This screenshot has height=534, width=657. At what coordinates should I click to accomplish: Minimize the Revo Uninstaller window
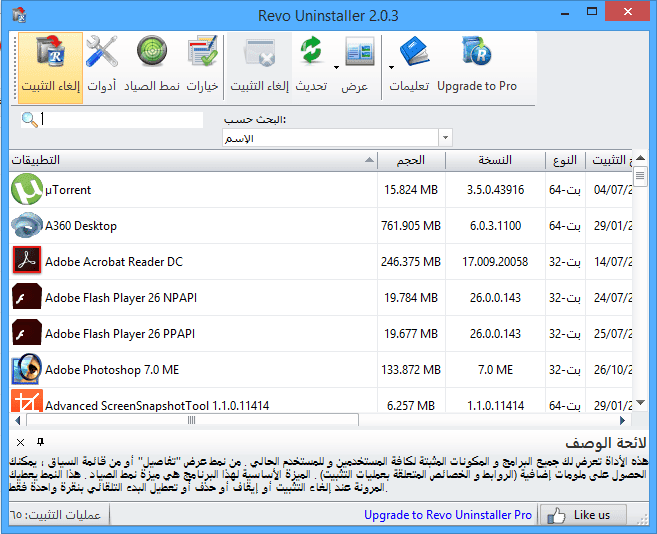(x=565, y=13)
